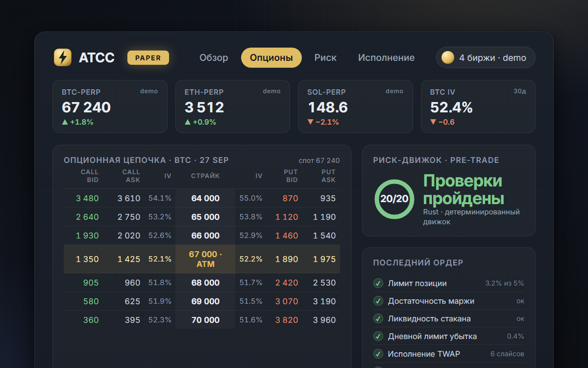This screenshot has width=588, height=368.
Task: Click the checkmark icon beside Ликвидность стакана
Action: (x=378, y=318)
